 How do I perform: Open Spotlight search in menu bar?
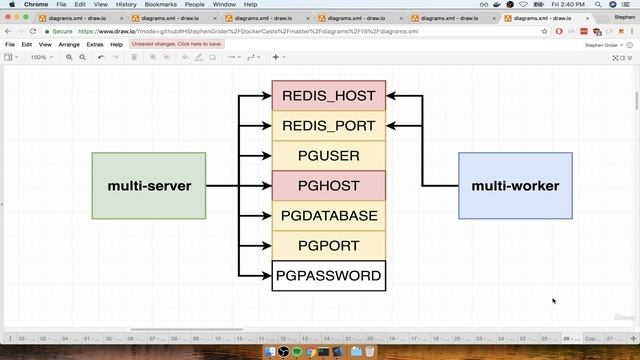coord(598,4)
